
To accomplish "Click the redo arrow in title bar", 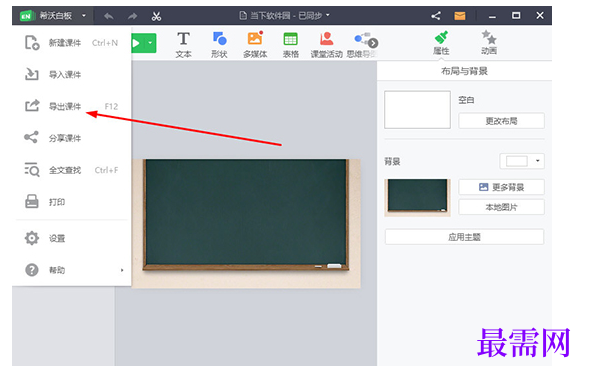I will tap(132, 16).
